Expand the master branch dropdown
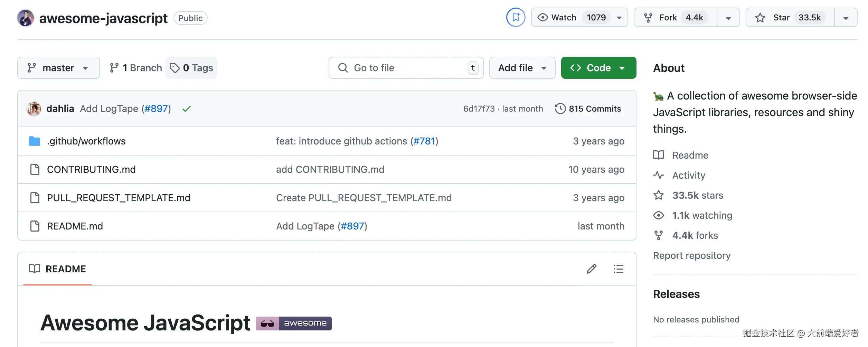Screen dimensions: 868x347 pos(58,68)
